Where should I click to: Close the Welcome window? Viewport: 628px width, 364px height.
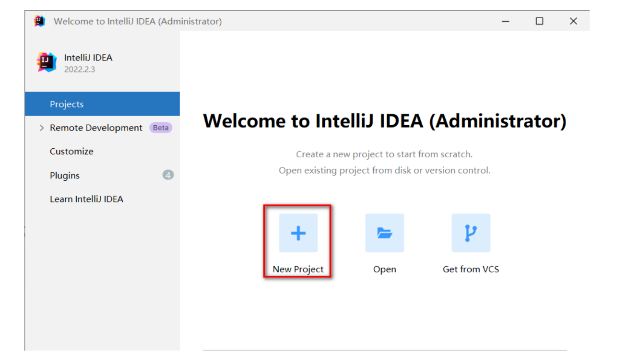[573, 21]
